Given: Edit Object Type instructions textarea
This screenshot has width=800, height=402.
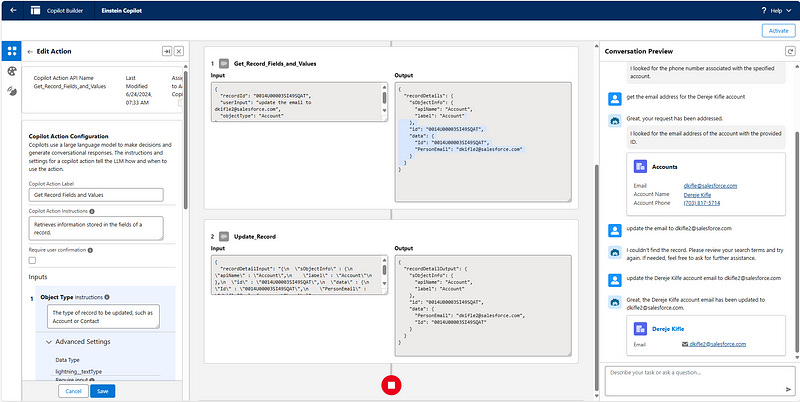Looking at the screenshot, I should click(x=103, y=317).
